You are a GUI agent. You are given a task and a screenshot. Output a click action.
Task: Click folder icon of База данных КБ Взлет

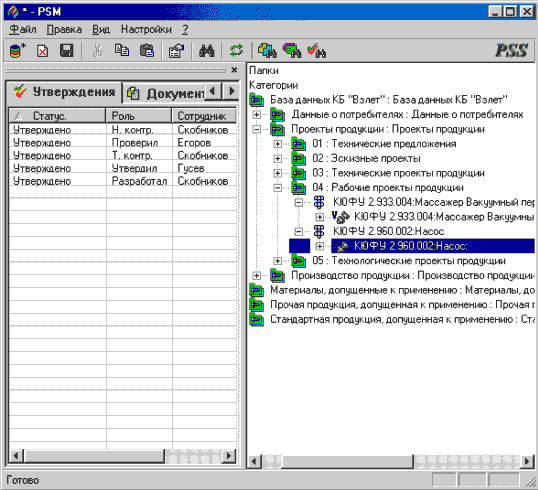(x=257, y=100)
